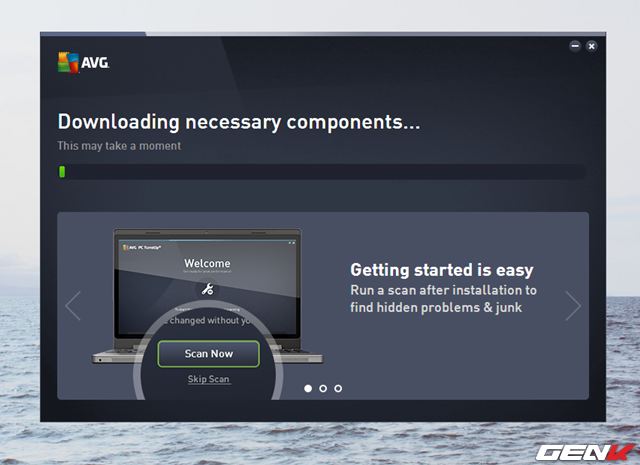Select the first carousel page dot

click(x=308, y=388)
